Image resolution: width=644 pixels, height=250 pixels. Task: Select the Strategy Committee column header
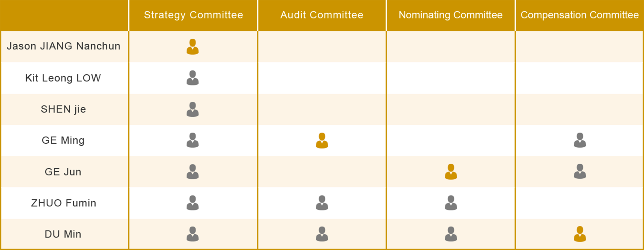click(x=193, y=15)
